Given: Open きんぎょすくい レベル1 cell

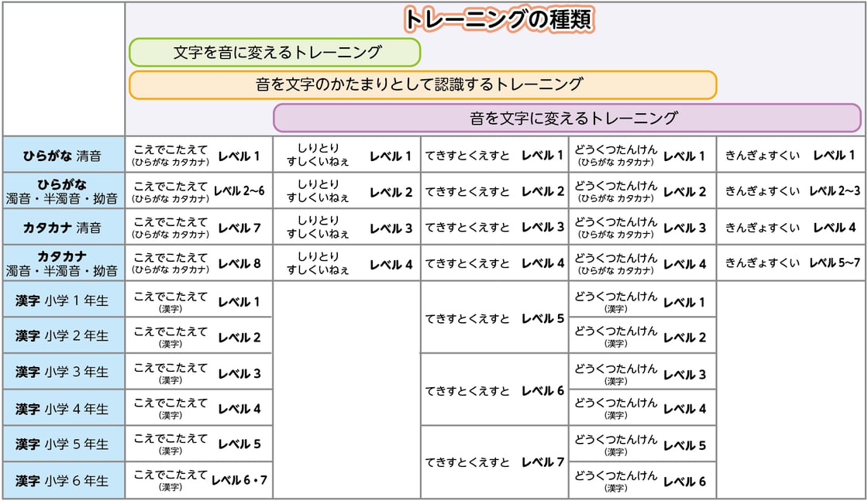Looking at the screenshot, I should click(x=790, y=155).
